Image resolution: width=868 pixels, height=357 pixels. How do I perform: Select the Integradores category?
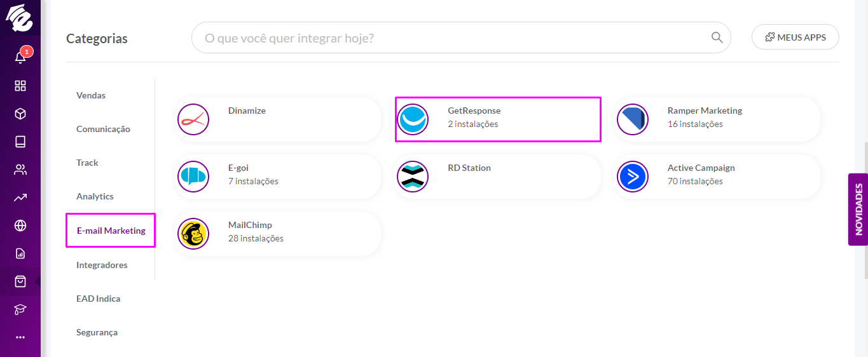tap(102, 265)
